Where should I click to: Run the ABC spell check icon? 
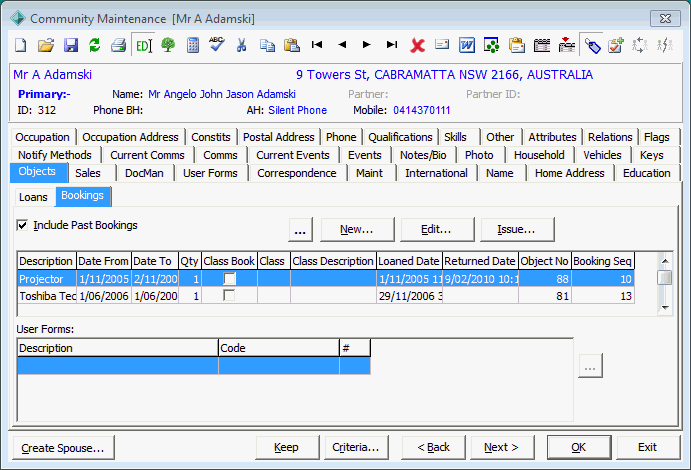pyautogui.click(x=216, y=45)
